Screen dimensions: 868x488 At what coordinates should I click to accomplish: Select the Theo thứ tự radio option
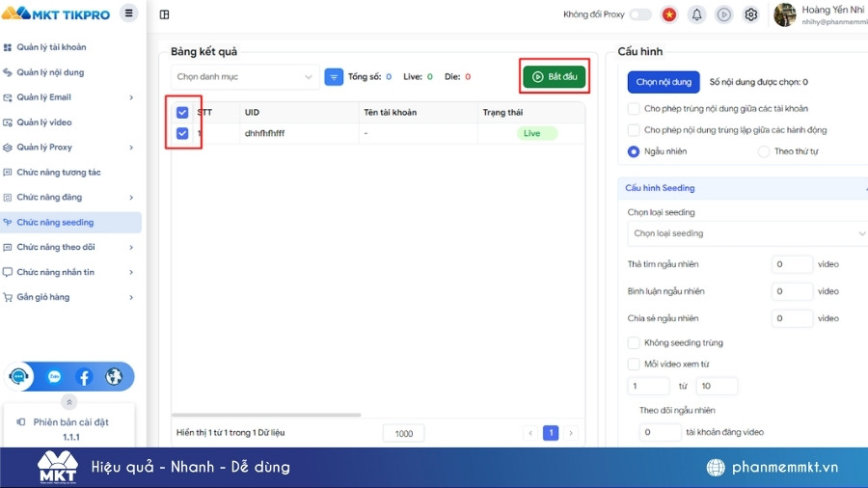coord(764,151)
